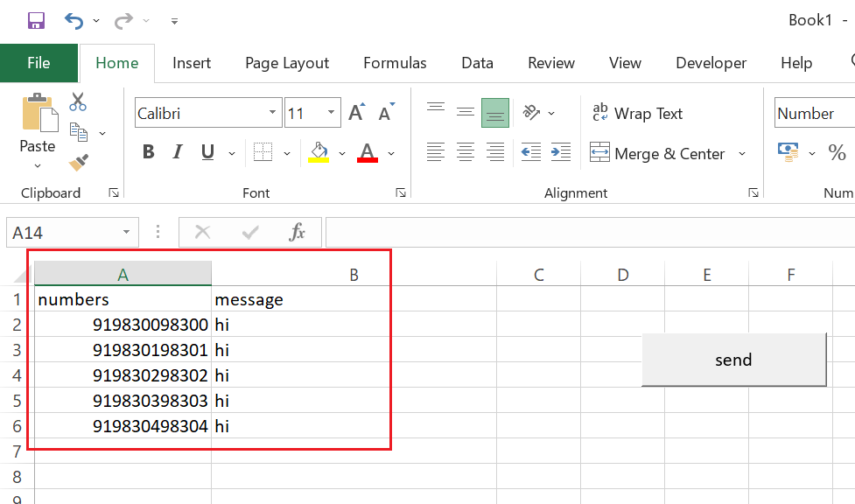
Task: Select column A header
Action: coord(123,274)
